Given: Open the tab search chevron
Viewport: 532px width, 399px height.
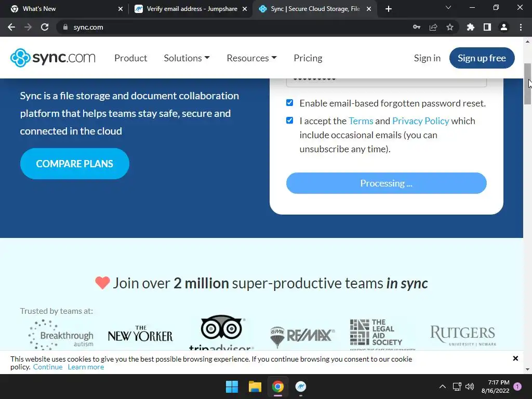Looking at the screenshot, I should point(448,7).
